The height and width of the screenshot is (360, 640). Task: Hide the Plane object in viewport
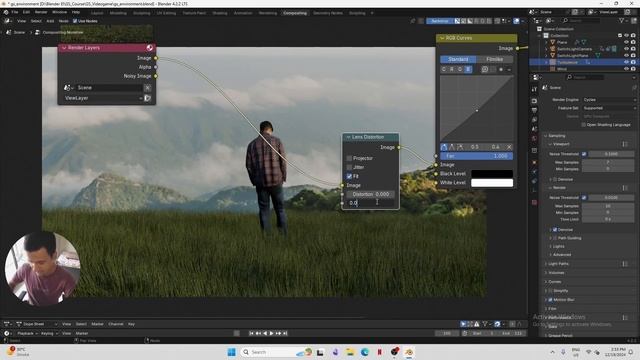click(626, 42)
